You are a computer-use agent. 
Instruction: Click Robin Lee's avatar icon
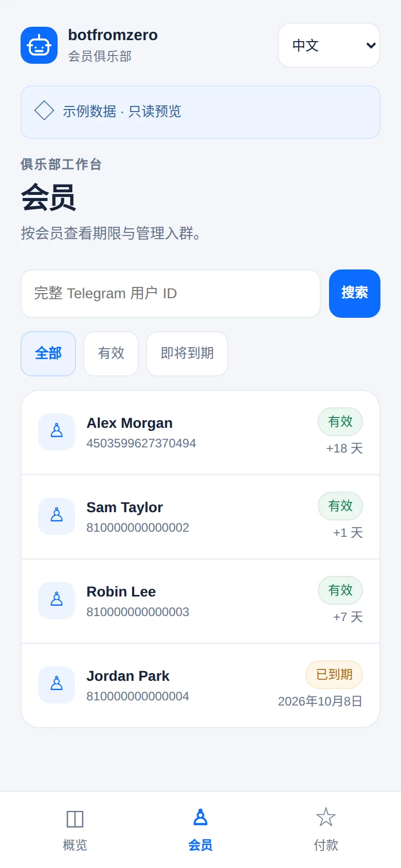57,601
